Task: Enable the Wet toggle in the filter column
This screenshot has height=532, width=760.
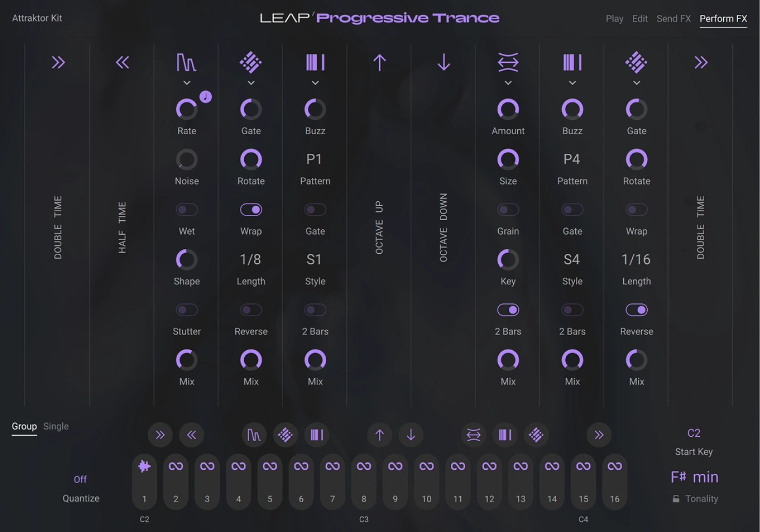Action: coord(186,209)
